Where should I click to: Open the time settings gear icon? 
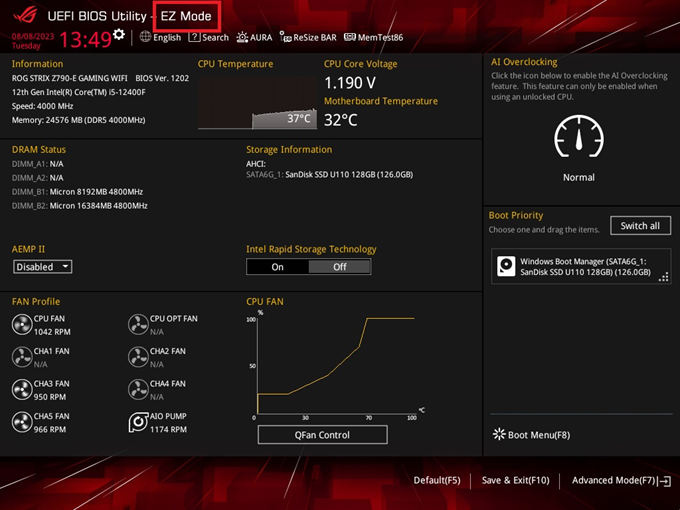tap(118, 34)
